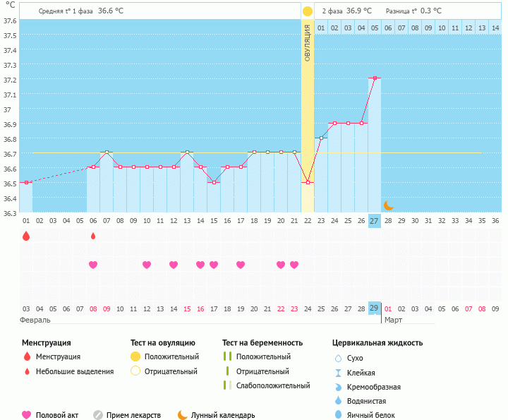Click the Отрицательный ovulation test empty circle
Image resolution: width=508 pixels, height=420 pixels.
tap(136, 371)
